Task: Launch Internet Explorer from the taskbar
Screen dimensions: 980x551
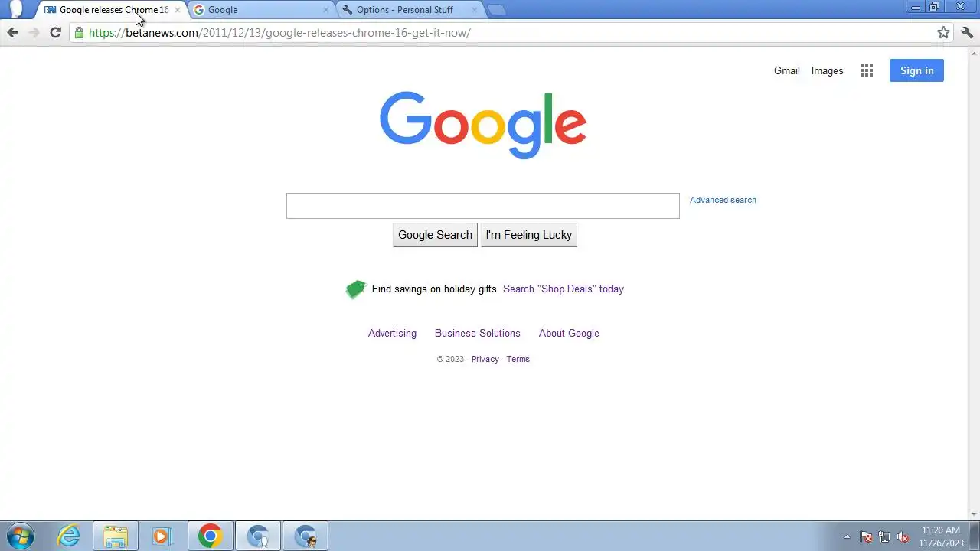Action: pos(69,536)
